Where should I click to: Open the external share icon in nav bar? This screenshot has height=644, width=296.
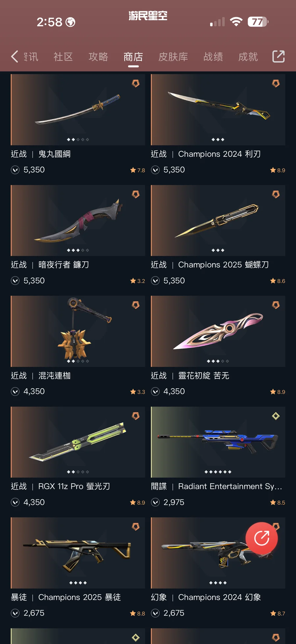click(278, 56)
